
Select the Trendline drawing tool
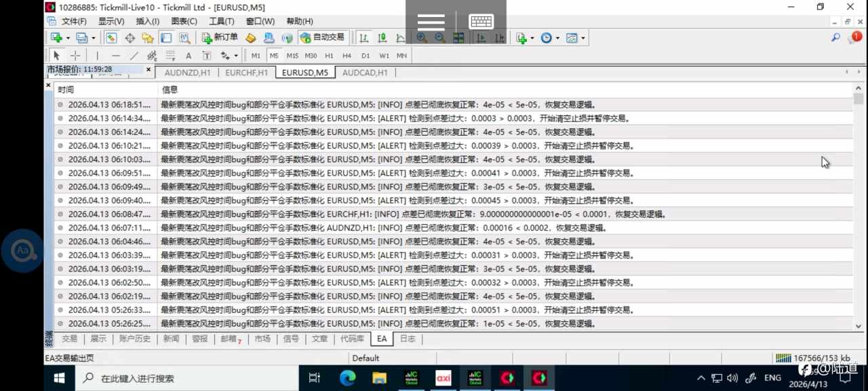(133, 56)
